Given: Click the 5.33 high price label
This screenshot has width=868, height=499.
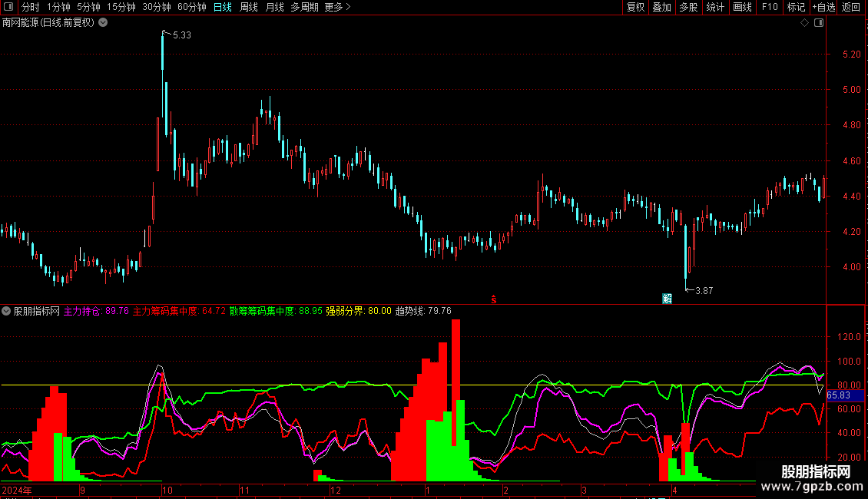Looking at the screenshot, I should click(181, 35).
